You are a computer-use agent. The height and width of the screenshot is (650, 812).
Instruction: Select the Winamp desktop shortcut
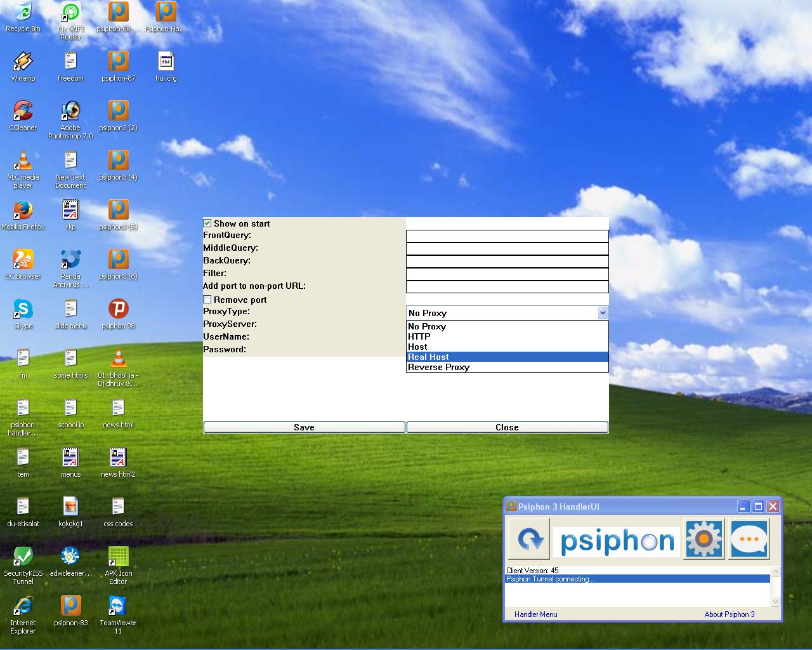point(23,67)
